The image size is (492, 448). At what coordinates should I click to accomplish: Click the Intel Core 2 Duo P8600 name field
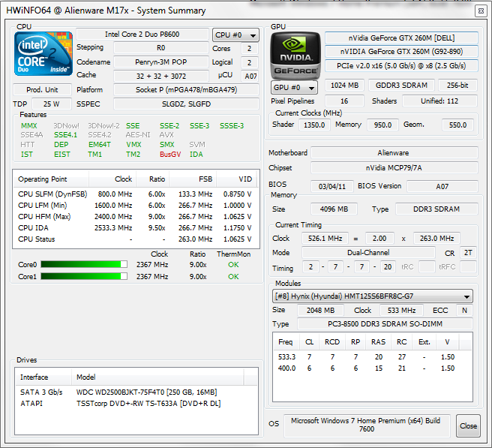142,35
